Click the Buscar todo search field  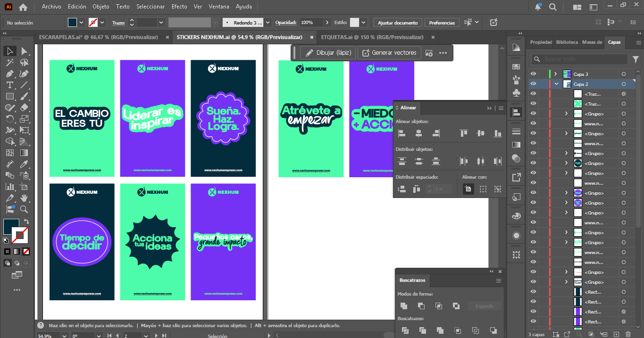click(x=582, y=59)
